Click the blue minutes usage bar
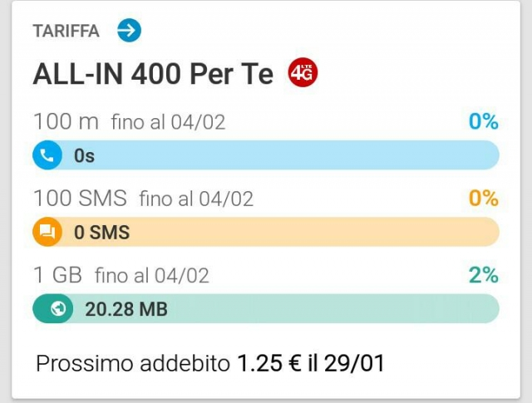532x403 pixels. click(x=266, y=155)
